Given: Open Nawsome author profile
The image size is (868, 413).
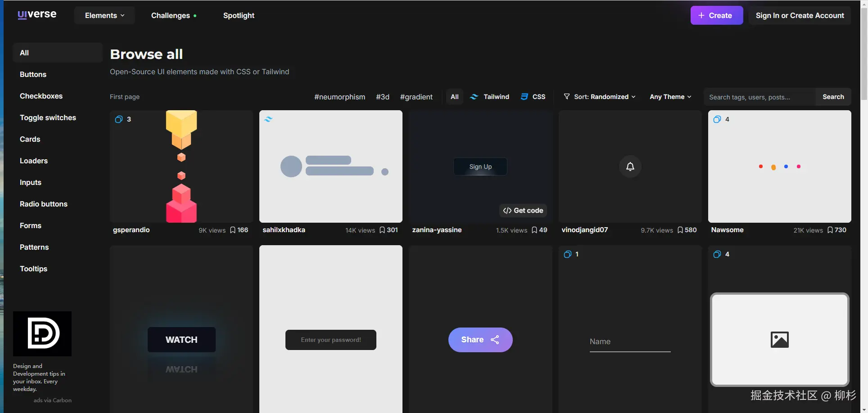Looking at the screenshot, I should tap(728, 230).
